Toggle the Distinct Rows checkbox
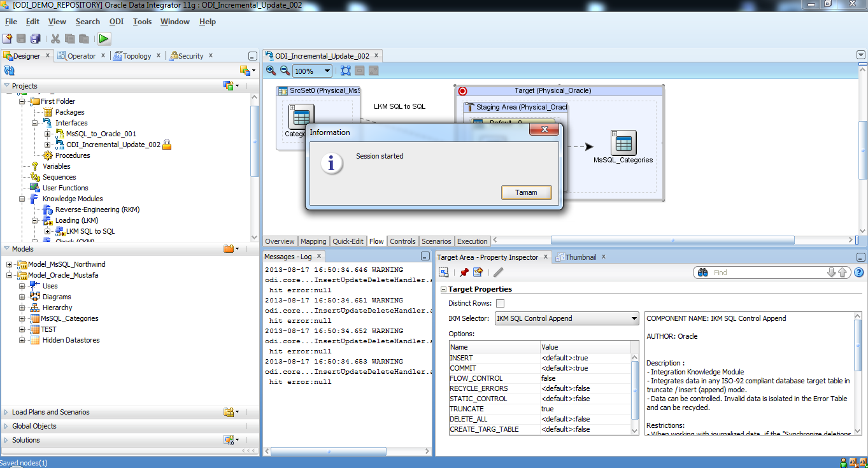 pos(500,303)
